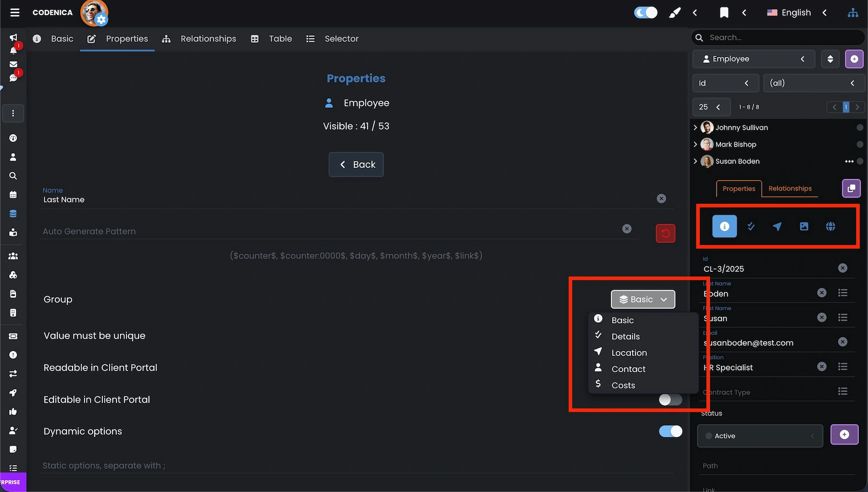Toggle the dark mode switch
The image size is (868, 492).
pos(645,12)
